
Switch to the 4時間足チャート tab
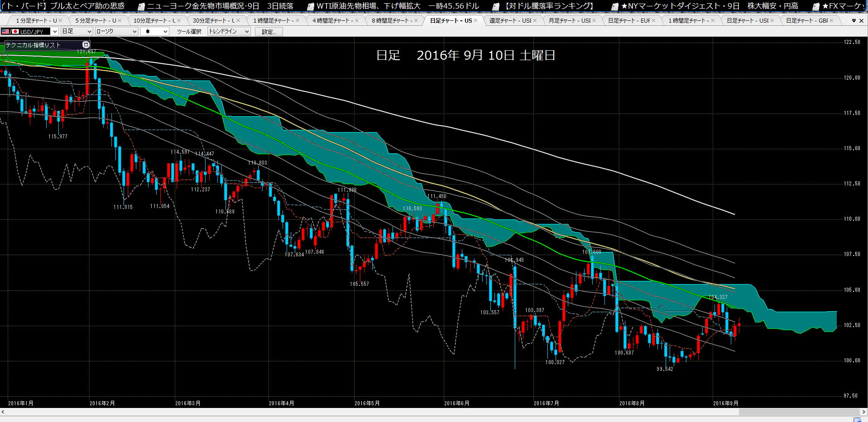click(x=332, y=20)
